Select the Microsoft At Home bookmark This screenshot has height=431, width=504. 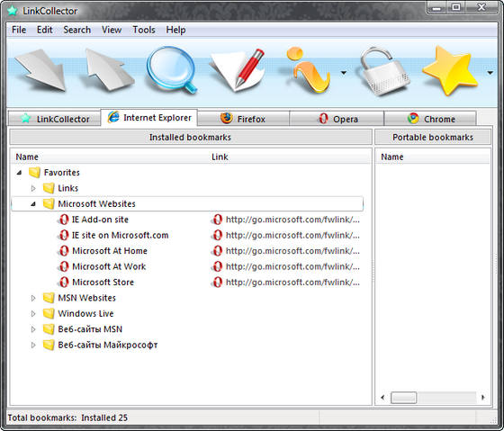110,251
